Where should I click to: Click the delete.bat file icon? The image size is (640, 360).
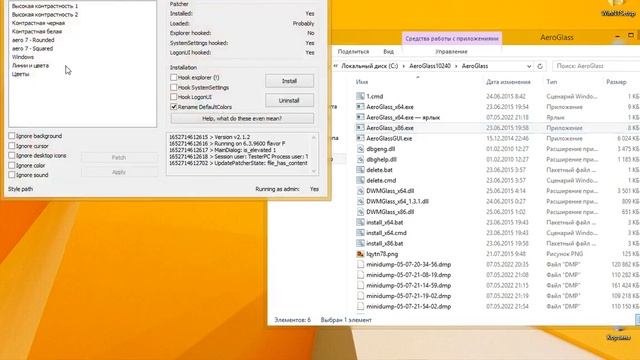pos(360,170)
